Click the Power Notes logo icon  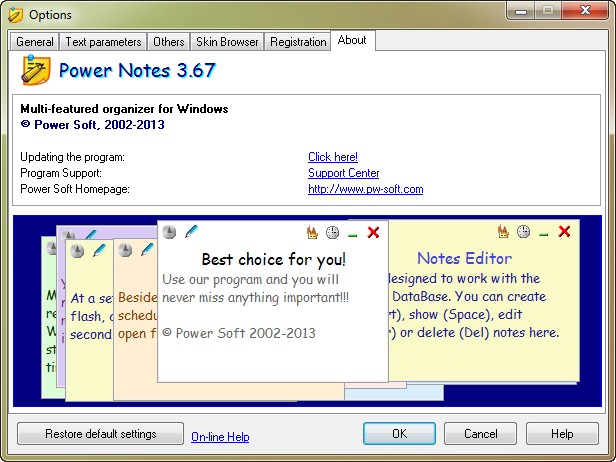[36, 70]
